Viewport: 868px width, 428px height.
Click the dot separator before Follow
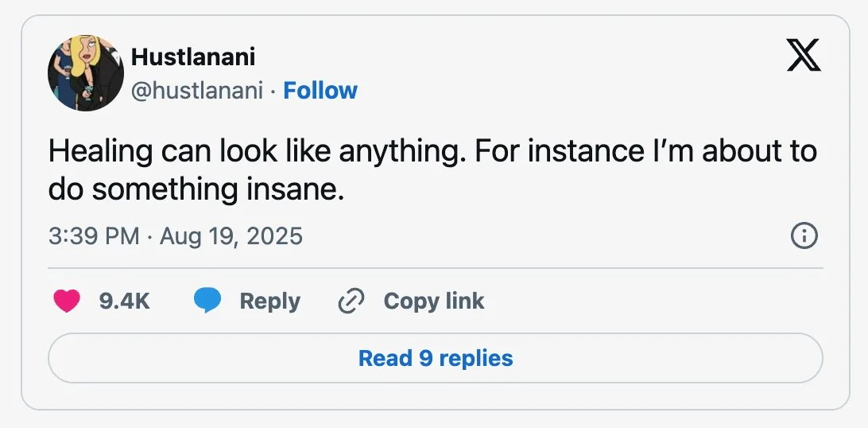[x=273, y=91]
